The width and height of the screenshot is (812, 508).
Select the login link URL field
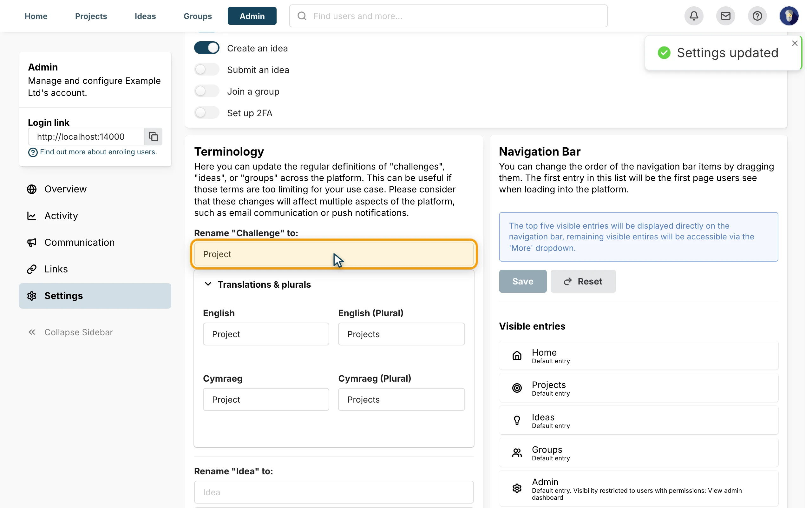(x=86, y=137)
